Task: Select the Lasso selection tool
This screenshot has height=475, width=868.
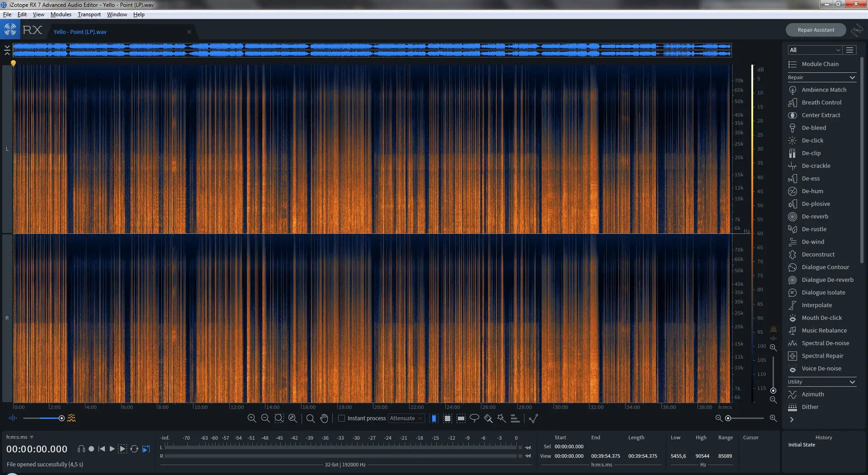Action: click(x=474, y=418)
